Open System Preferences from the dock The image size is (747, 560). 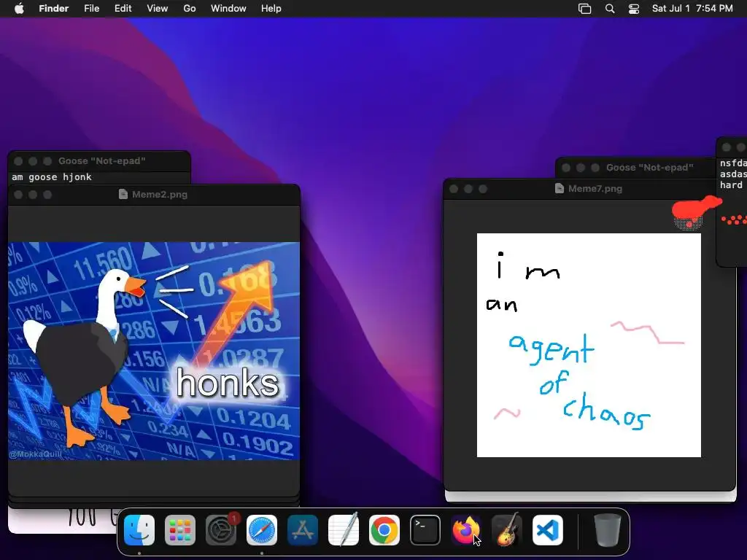[221, 530]
